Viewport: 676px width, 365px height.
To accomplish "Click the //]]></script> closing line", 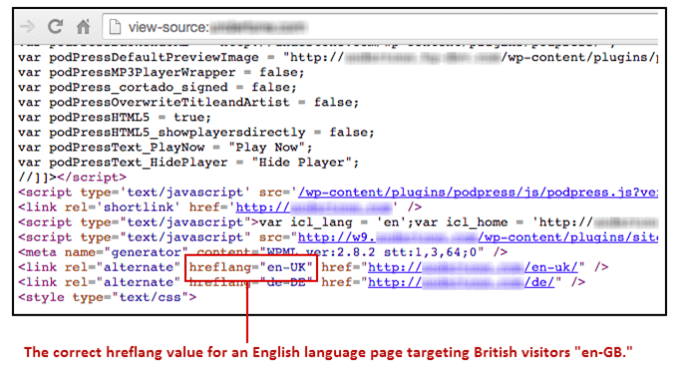I will tap(72, 177).
